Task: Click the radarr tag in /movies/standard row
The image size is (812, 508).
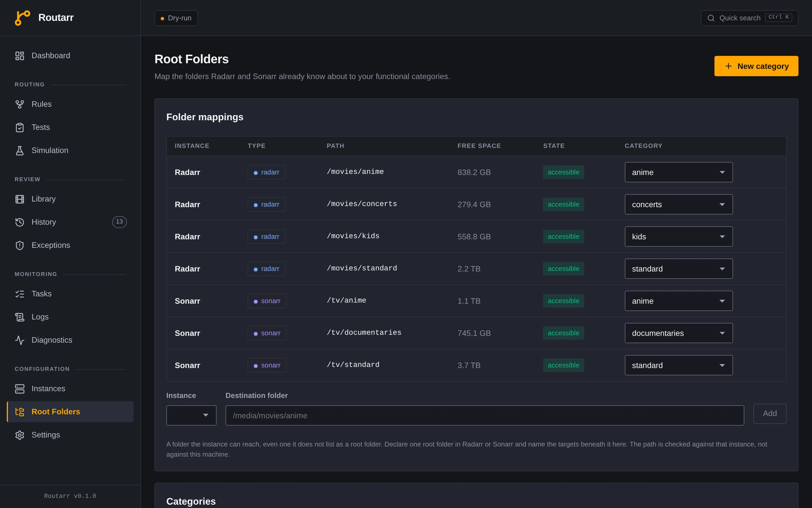Action: [266, 269]
